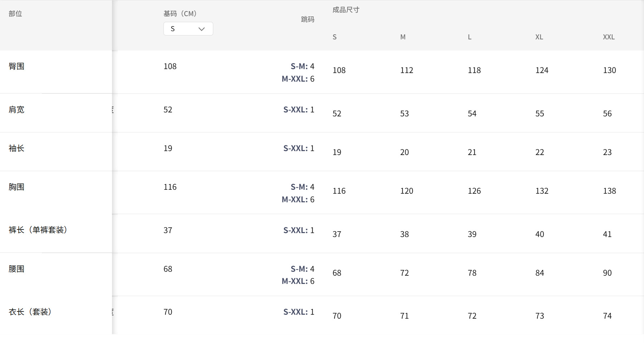Click 腰围 XXL finished size 90
Viewport: 644px width, 343px height.
click(607, 273)
